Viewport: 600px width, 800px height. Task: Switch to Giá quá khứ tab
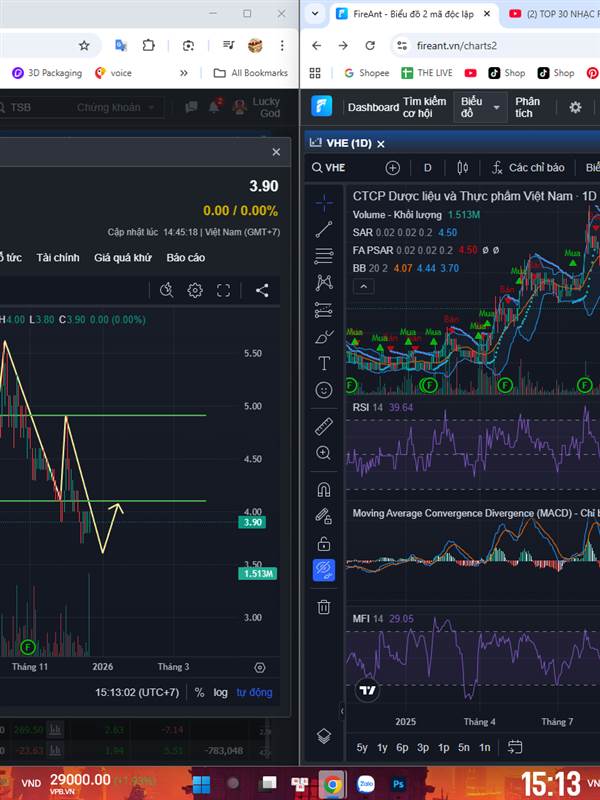[123, 258]
